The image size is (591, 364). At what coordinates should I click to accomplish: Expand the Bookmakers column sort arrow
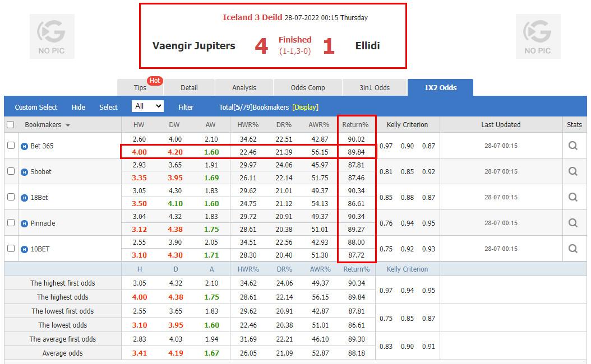(x=68, y=125)
